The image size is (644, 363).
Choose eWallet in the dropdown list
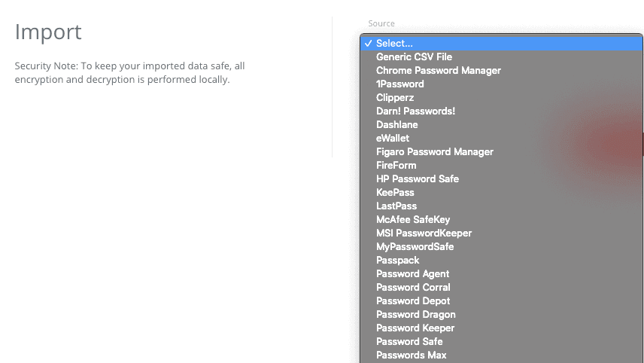[501, 138]
